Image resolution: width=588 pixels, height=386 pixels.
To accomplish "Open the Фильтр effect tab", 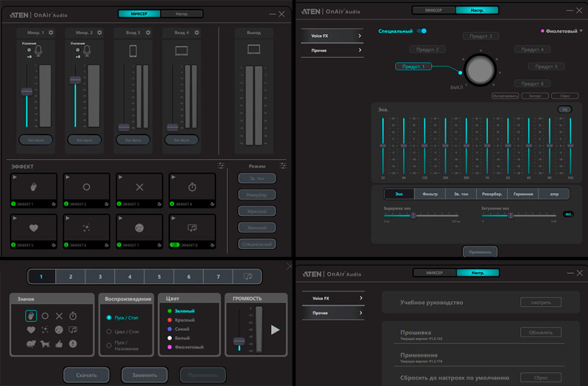I will 430,194.
